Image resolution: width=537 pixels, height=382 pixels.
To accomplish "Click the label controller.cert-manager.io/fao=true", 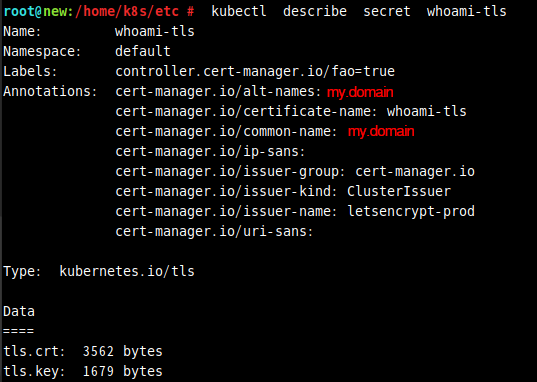I will pos(255,71).
